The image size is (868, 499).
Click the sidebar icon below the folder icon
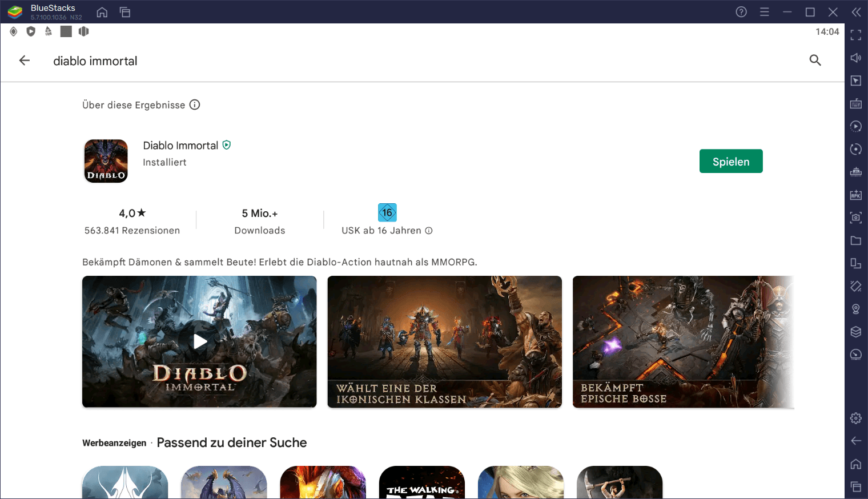(x=856, y=263)
